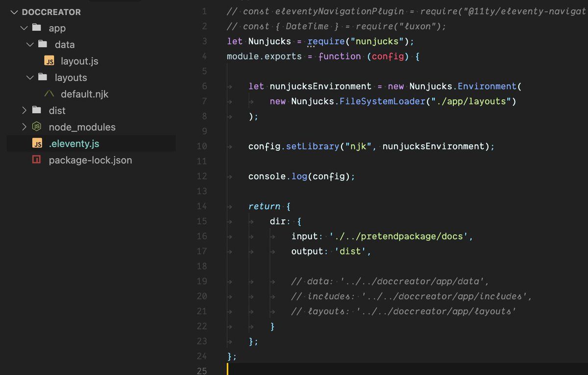The height and width of the screenshot is (375, 588).
Task: Click the JS icon beside .eleventy.js
Action: point(37,143)
